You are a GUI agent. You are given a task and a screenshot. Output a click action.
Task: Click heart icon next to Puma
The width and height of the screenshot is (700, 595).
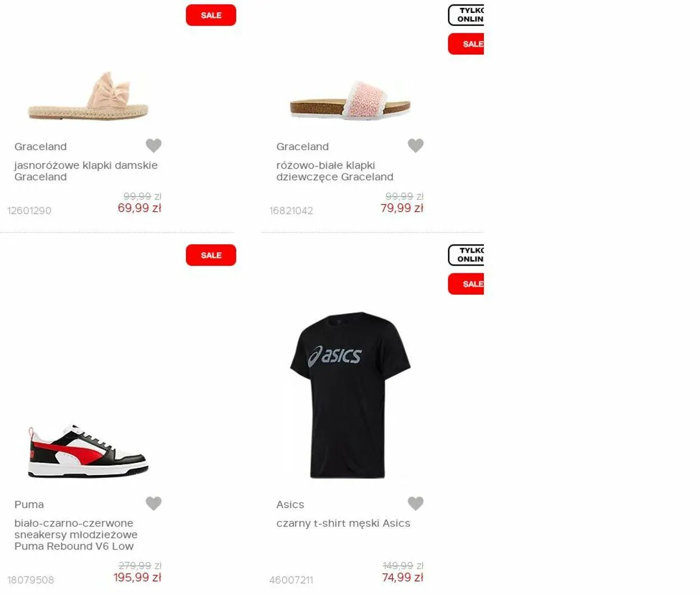(153, 504)
